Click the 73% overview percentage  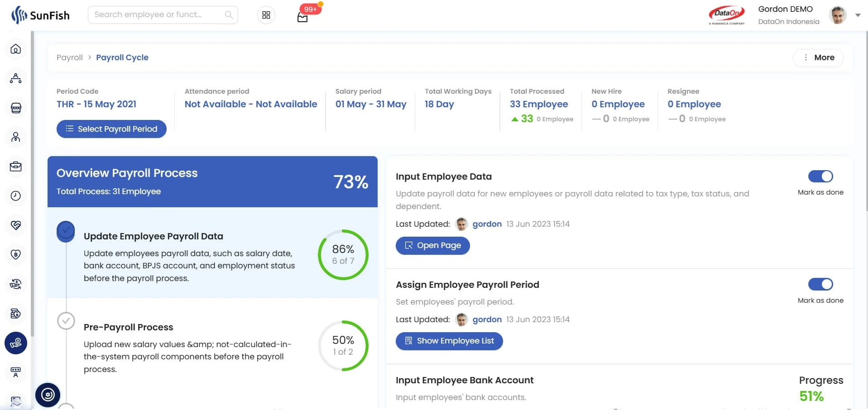tap(351, 182)
